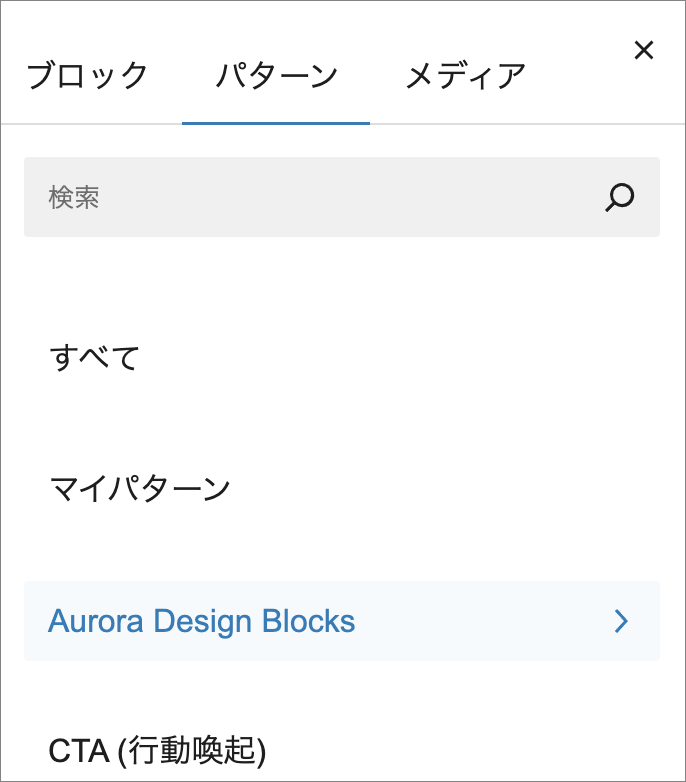Pick the call-to-action CTA pattern category
Viewport: 686px width, 782px height.
[x=158, y=750]
